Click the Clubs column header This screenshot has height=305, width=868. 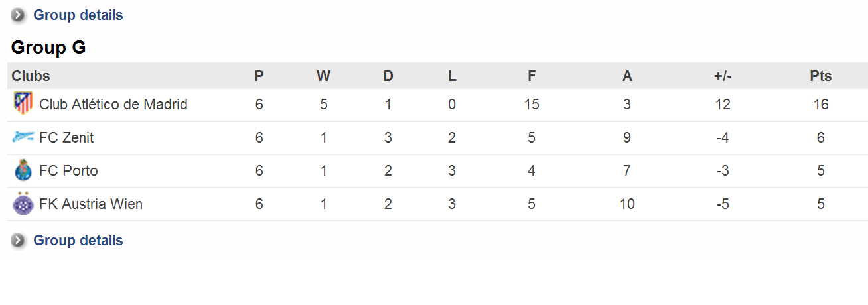click(x=31, y=76)
